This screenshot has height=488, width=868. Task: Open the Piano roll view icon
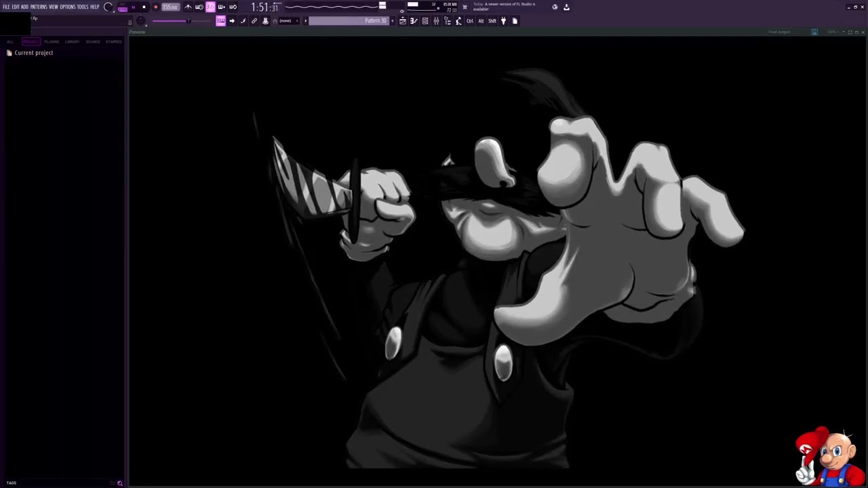tap(414, 21)
